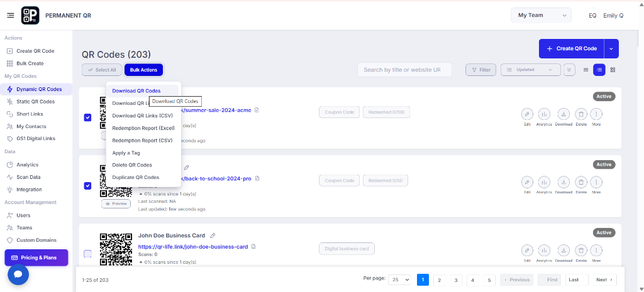Uncheck the back-to-school-2024-pro QR code checkbox
The image size is (644, 292).
coord(87,186)
